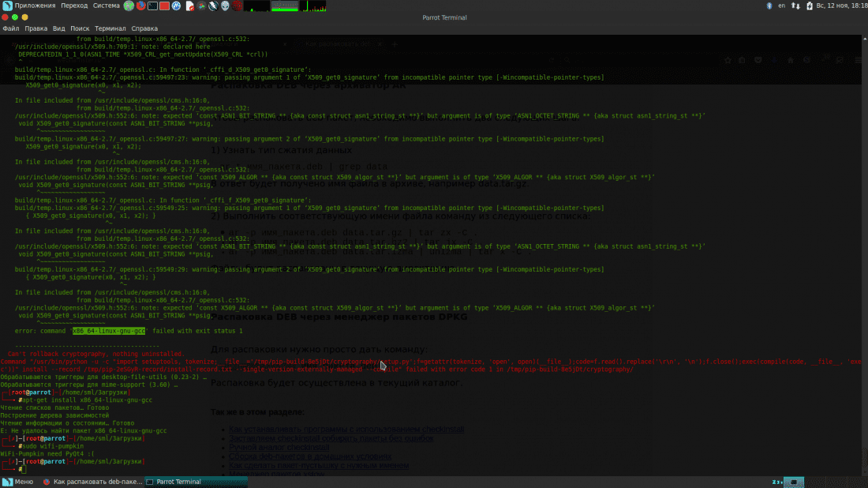Click the first system monitor graph applet
Viewport: 868px width, 488px height.
256,6
